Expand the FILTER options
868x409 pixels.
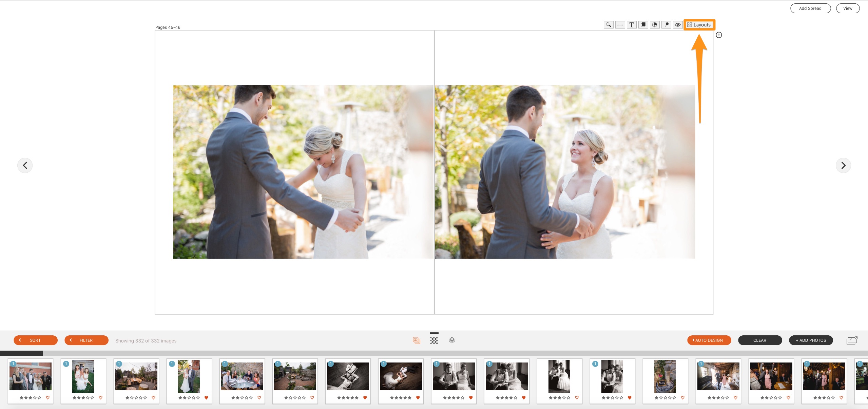[86, 340]
